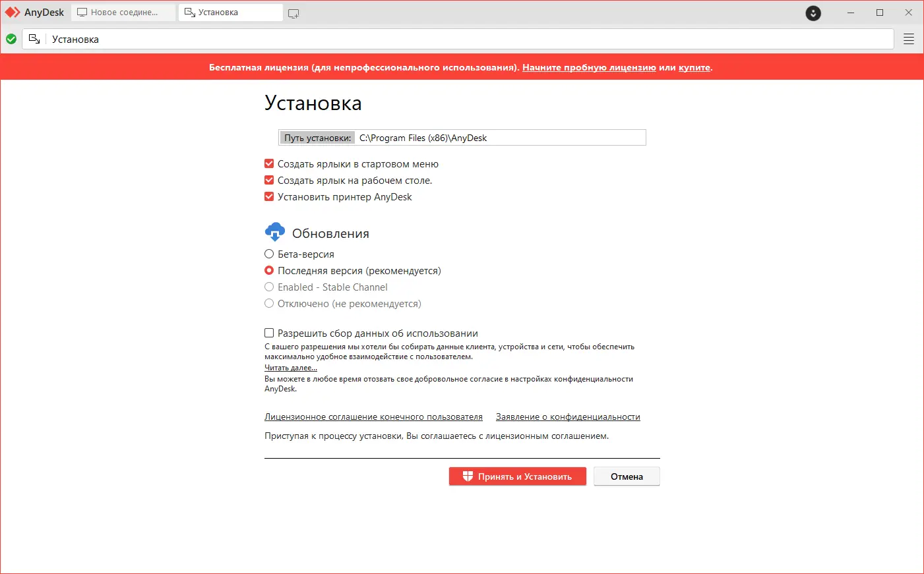The width and height of the screenshot is (924, 574).
Task: Click the user account icon in the title bar
Action: coord(813,13)
